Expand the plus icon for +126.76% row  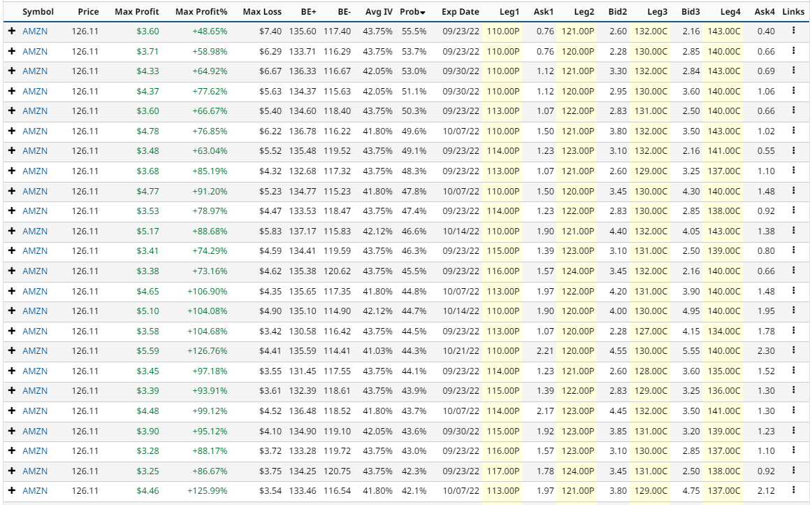pos(12,351)
